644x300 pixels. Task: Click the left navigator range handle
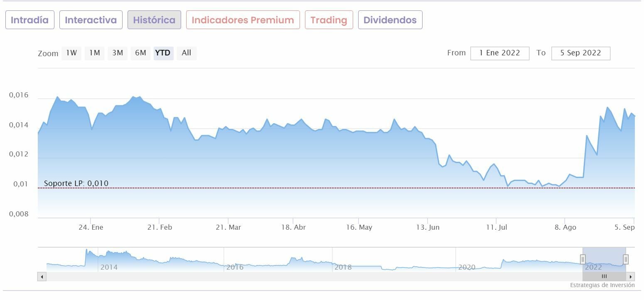583,260
